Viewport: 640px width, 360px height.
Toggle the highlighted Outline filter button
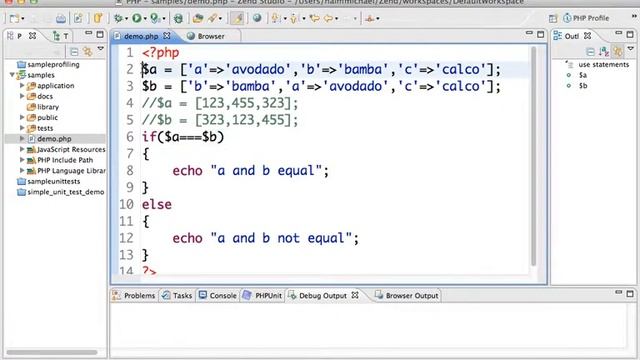pos(618,51)
